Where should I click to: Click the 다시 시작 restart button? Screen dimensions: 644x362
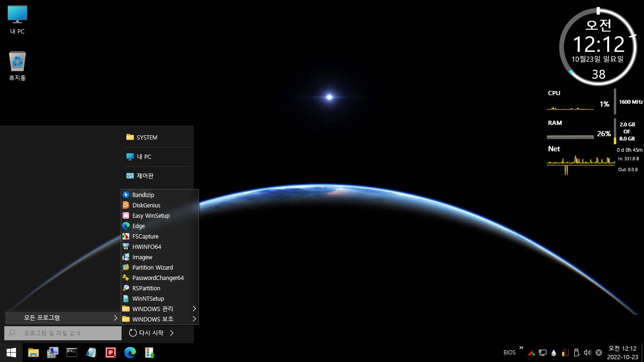pyautogui.click(x=146, y=333)
